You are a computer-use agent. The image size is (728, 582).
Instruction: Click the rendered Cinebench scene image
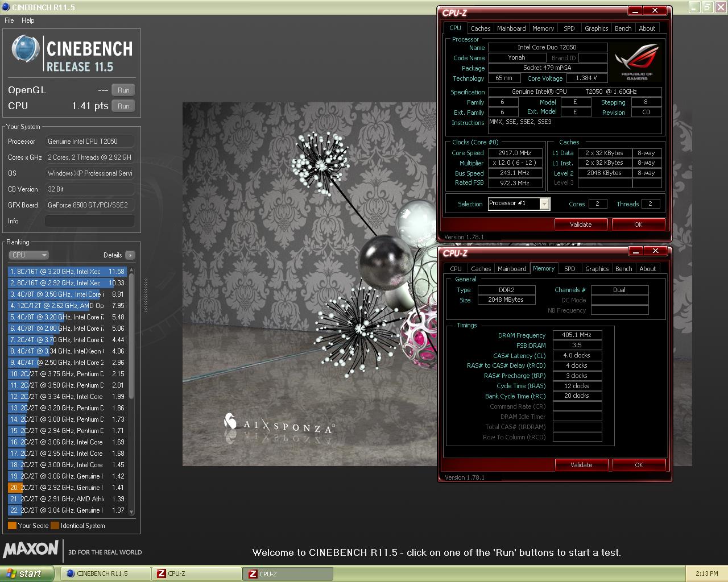pyautogui.click(x=437, y=284)
